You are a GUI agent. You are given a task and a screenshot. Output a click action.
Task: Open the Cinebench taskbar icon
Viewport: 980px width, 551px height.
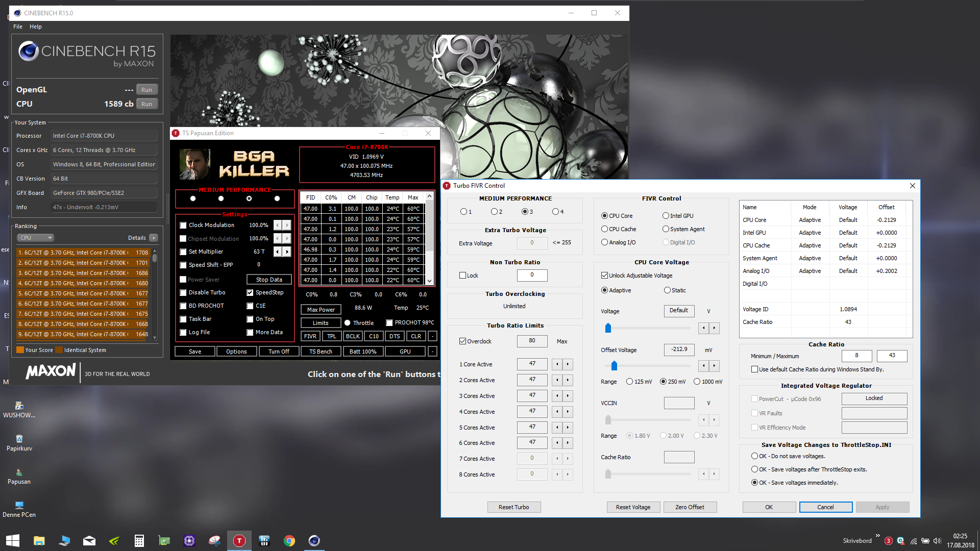(x=314, y=541)
